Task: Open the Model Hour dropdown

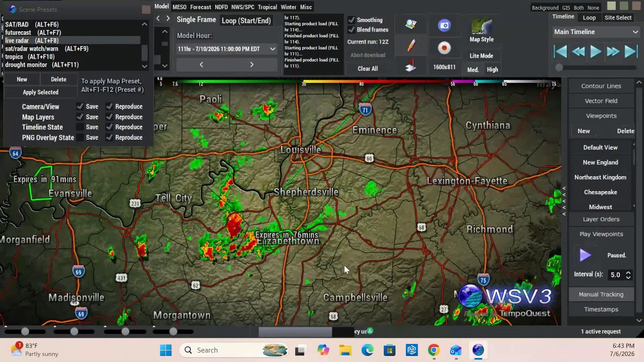Action: coord(226,49)
